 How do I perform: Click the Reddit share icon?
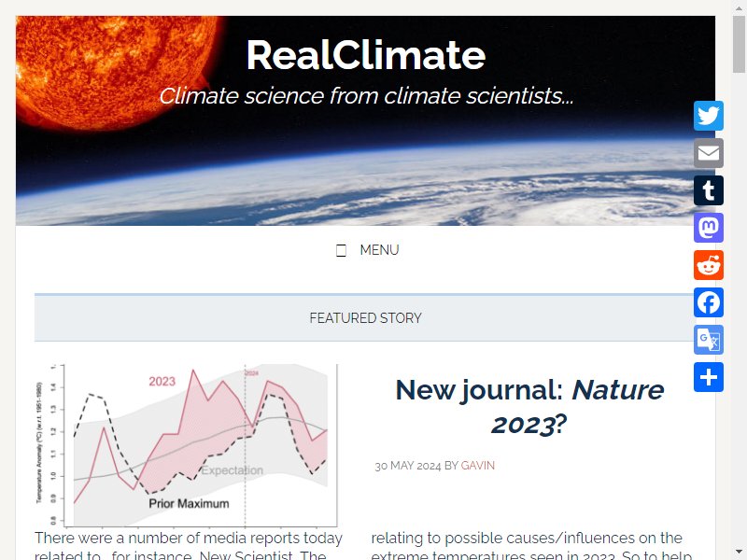tap(709, 265)
